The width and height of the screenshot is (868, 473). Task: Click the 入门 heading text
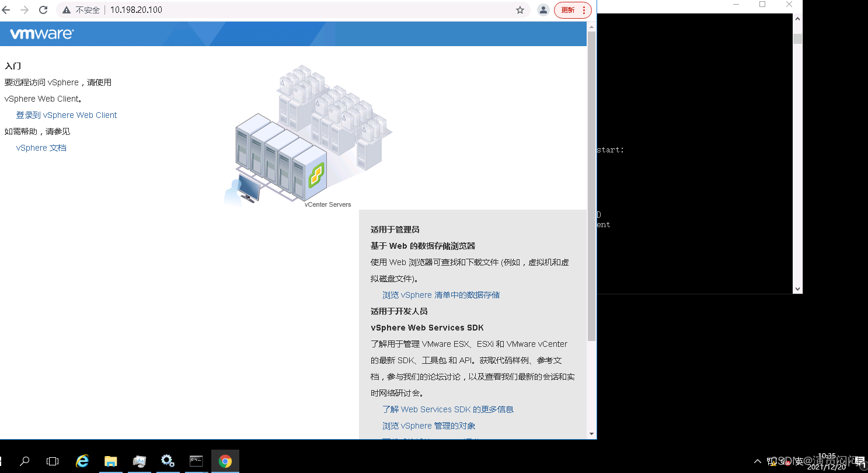pyautogui.click(x=13, y=66)
